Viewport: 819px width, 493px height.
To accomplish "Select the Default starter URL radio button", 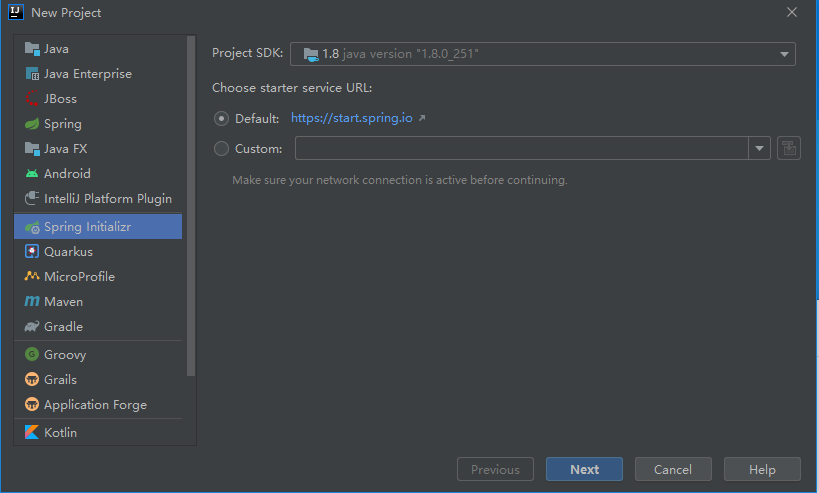I will point(221,119).
